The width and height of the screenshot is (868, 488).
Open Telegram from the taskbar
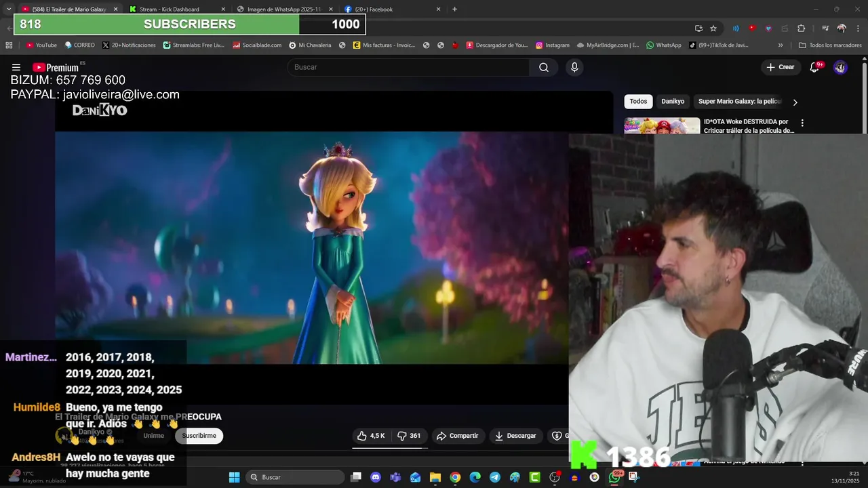point(495,477)
